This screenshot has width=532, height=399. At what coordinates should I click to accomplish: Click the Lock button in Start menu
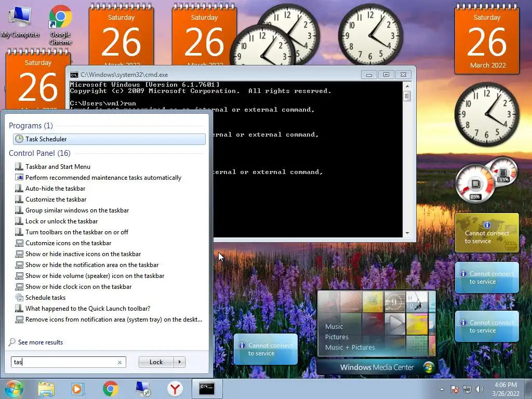pos(156,362)
